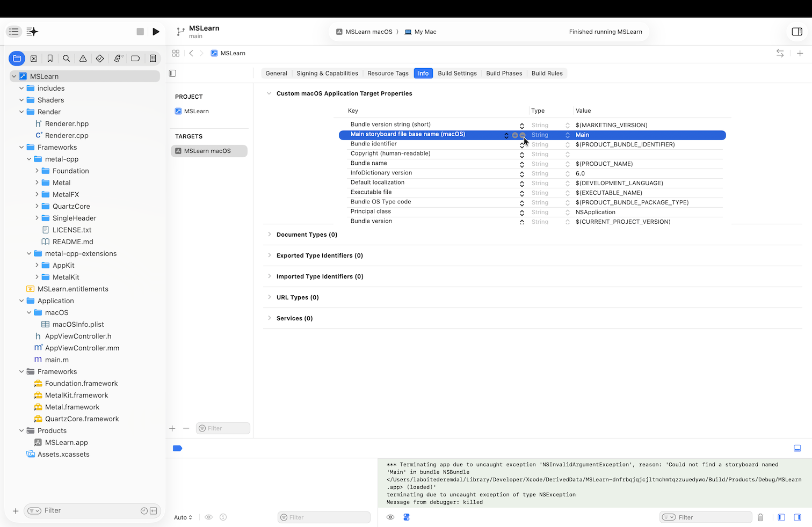This screenshot has width=812, height=527.
Task: Collapse the Custom macOS Application Target Properties section
Action: click(269, 93)
